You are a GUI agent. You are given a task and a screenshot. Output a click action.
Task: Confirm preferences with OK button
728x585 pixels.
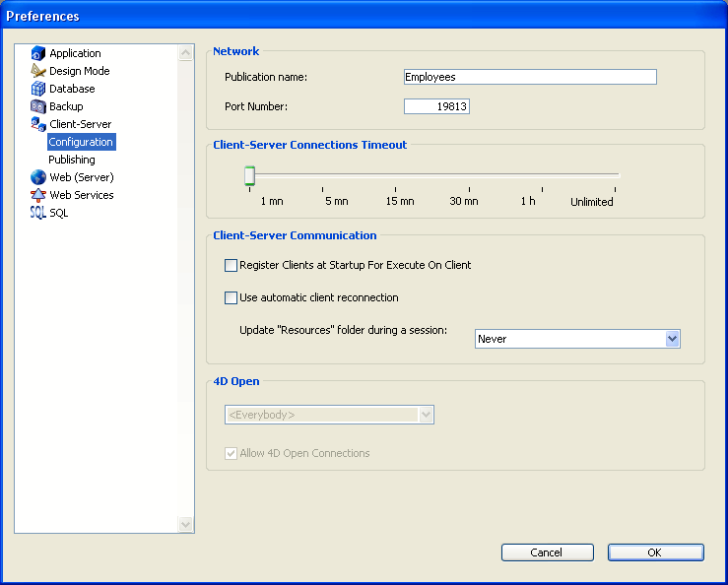coord(655,552)
